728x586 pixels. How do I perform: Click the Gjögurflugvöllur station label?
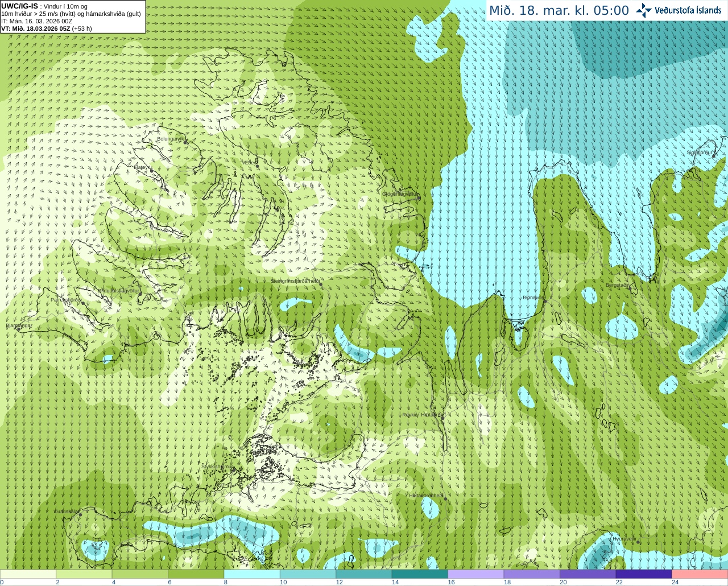coord(400,194)
